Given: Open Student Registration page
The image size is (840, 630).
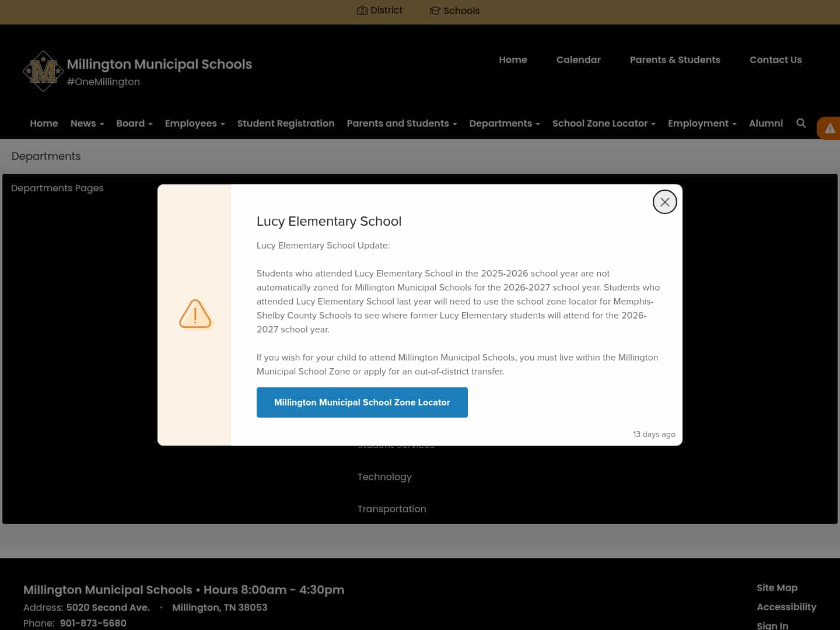Looking at the screenshot, I should [x=286, y=123].
